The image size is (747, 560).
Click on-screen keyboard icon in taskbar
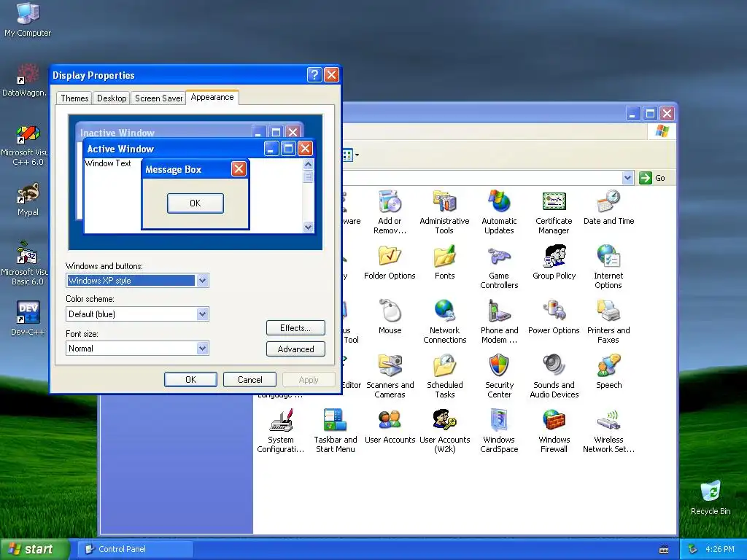(664, 550)
